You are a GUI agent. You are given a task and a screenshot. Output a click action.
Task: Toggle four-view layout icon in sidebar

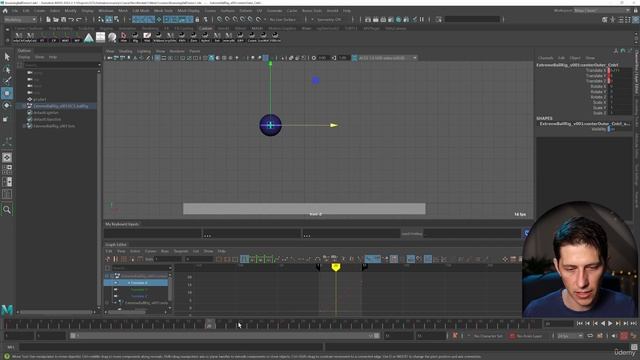pyautogui.click(x=7, y=169)
